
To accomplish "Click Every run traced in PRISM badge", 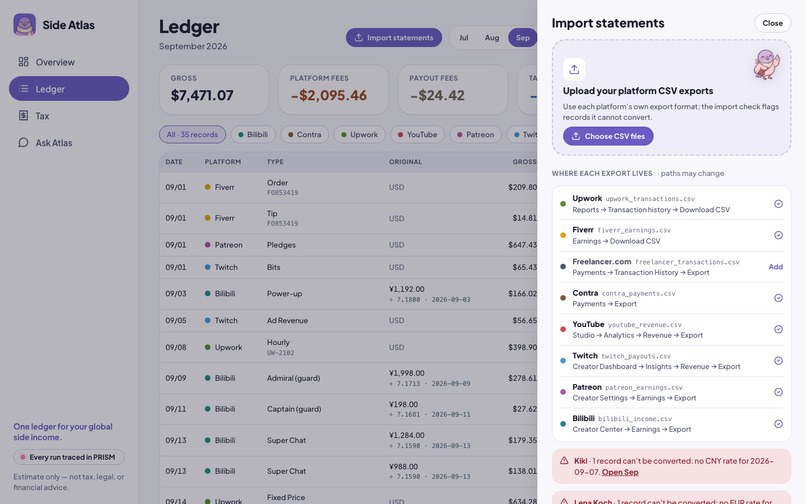I will click(x=69, y=457).
